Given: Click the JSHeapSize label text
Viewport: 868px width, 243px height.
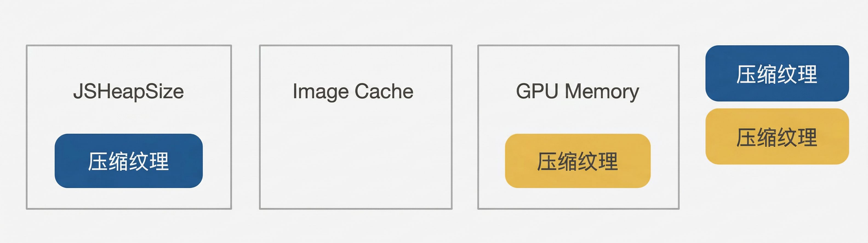Looking at the screenshot, I should click(x=129, y=91).
